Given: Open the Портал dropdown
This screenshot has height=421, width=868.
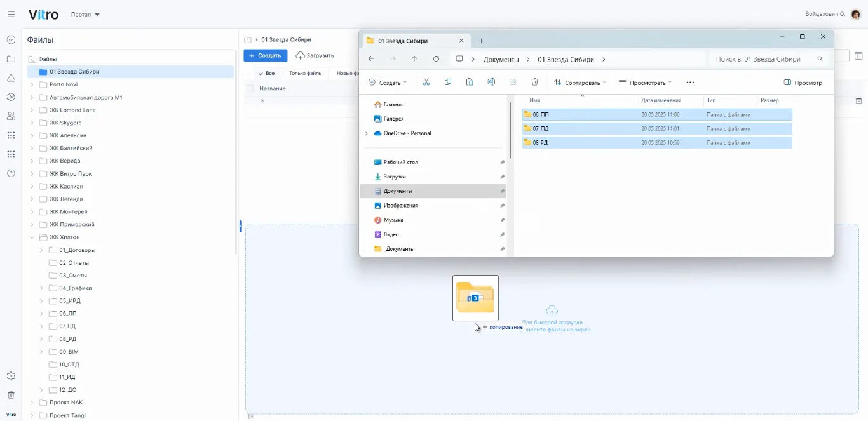Looking at the screenshot, I should [x=86, y=14].
